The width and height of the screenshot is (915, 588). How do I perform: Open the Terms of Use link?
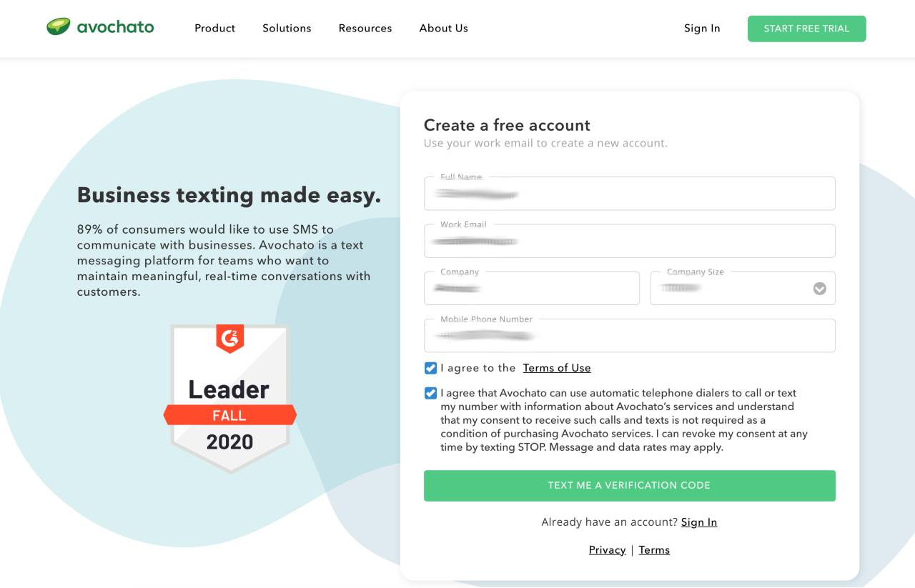[x=557, y=368]
